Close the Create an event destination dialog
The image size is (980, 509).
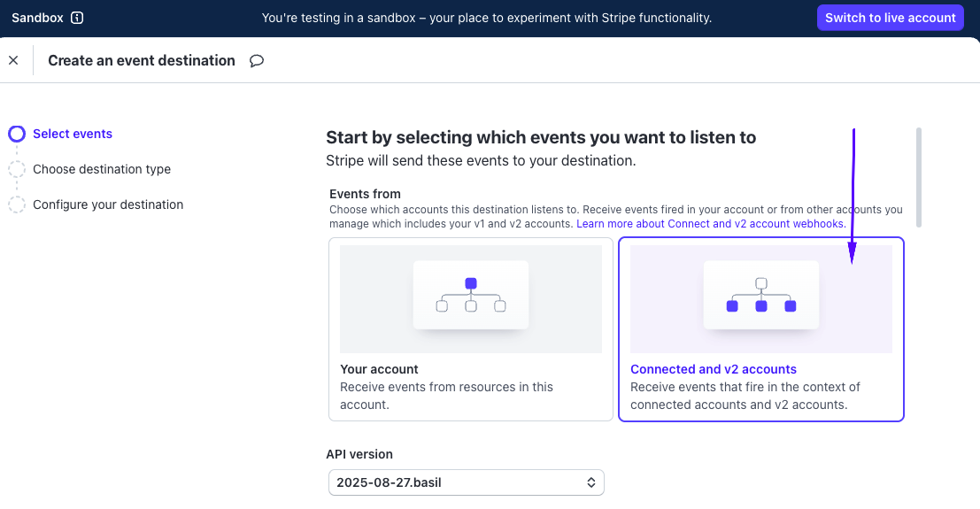click(13, 61)
